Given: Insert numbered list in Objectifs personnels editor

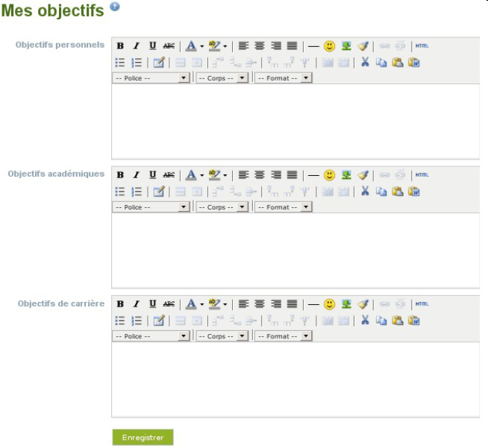Looking at the screenshot, I should pyautogui.click(x=137, y=63).
